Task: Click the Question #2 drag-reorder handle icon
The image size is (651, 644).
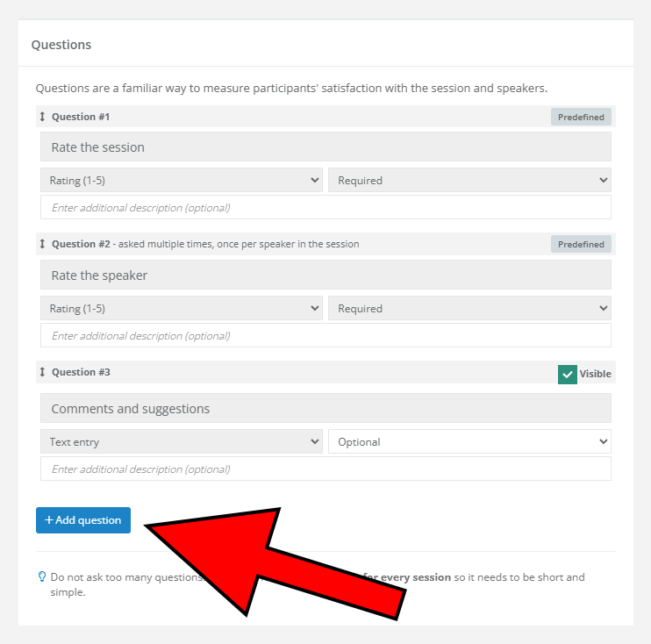Action: pos(42,244)
